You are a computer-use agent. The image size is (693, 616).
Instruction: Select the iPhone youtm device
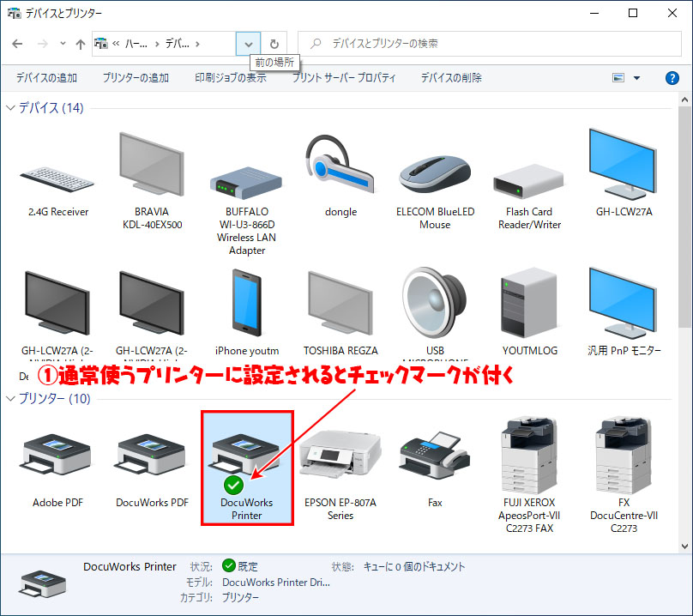247,311
